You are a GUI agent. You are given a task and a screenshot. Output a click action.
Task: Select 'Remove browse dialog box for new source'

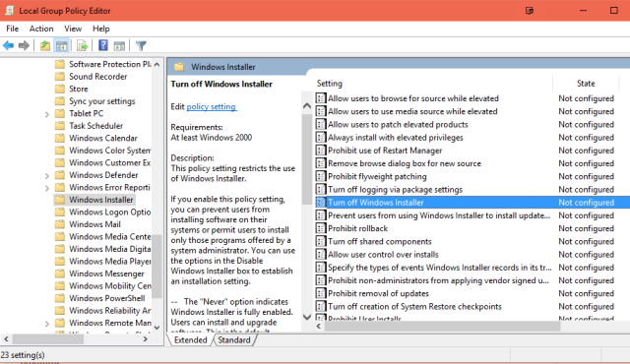[x=405, y=163]
